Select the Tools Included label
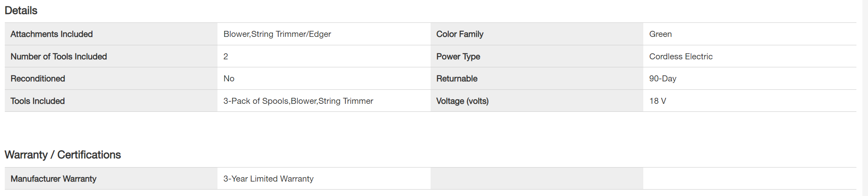This screenshot has height=196, width=868. pyautogui.click(x=38, y=101)
